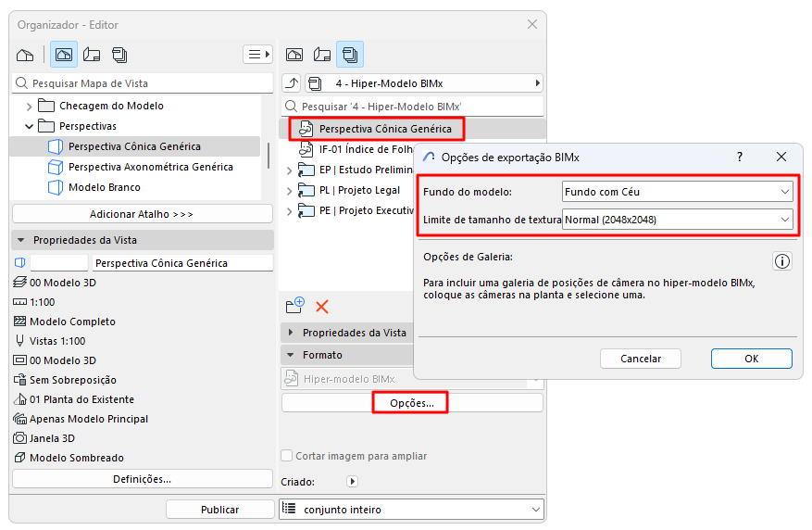Select Perspectiva Cônica Genérica in the View Map tree
This screenshot has height=530, width=812.
click(x=134, y=146)
